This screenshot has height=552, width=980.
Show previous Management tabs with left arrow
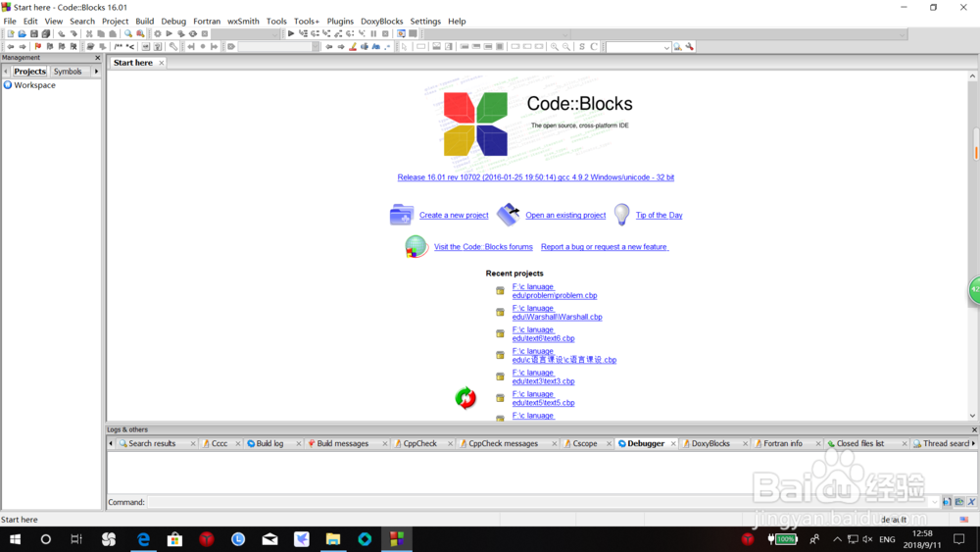point(6,72)
